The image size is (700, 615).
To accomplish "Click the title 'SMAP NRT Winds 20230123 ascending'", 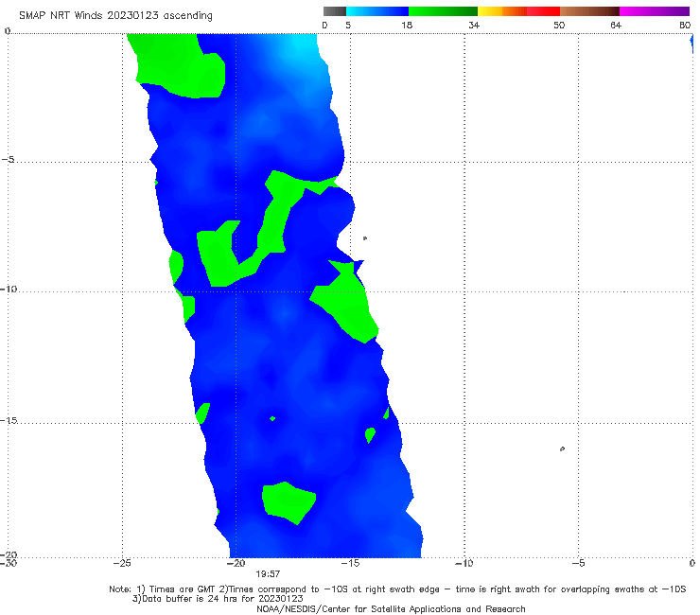I will (115, 15).
